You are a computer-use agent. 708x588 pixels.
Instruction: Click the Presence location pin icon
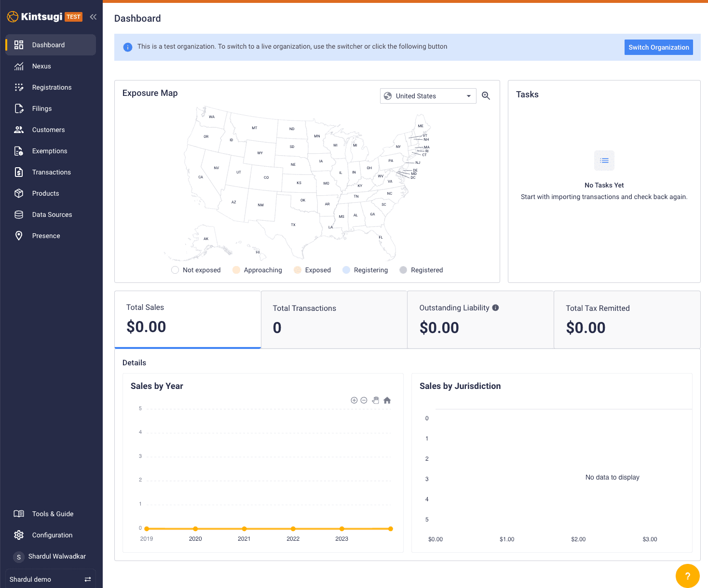click(19, 236)
